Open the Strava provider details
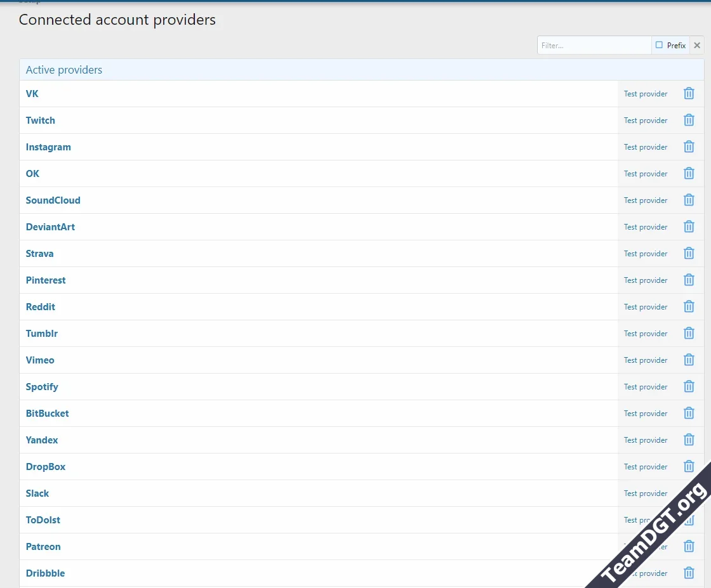 [39, 253]
